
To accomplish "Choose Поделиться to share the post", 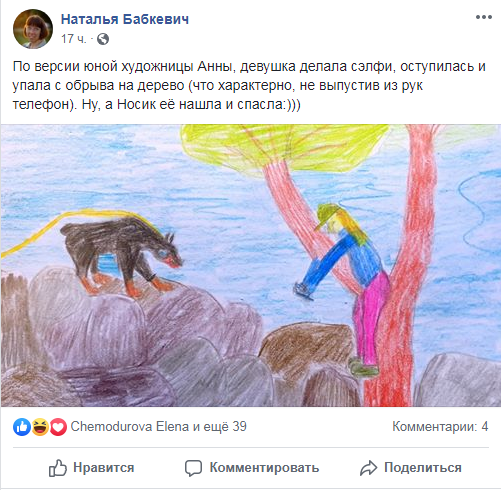I will [423, 468].
